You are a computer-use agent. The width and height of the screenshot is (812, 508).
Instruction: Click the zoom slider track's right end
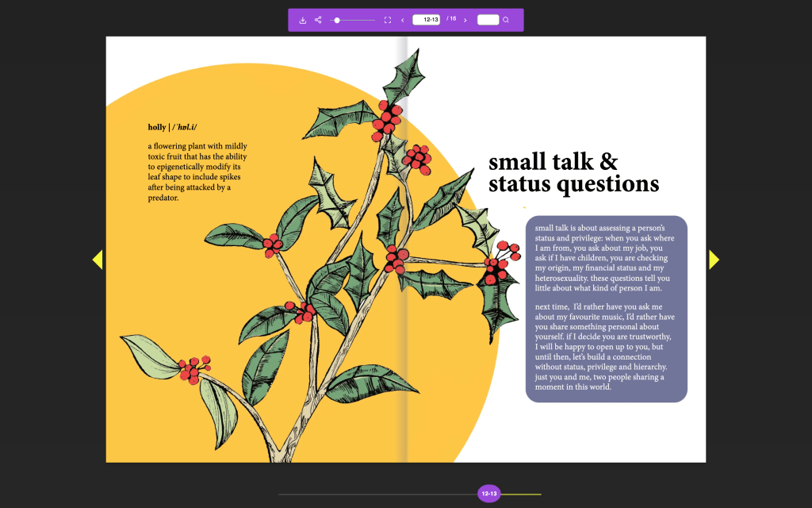pyautogui.click(x=373, y=20)
